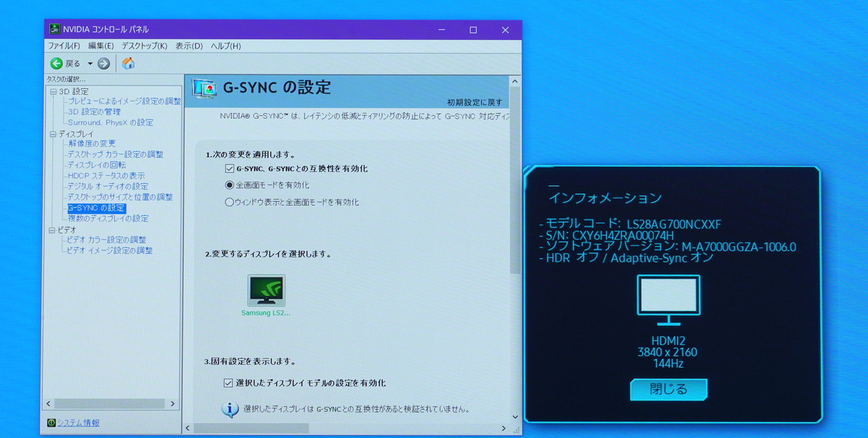
Task: Click the 初期設定に戻す link
Action: (475, 103)
